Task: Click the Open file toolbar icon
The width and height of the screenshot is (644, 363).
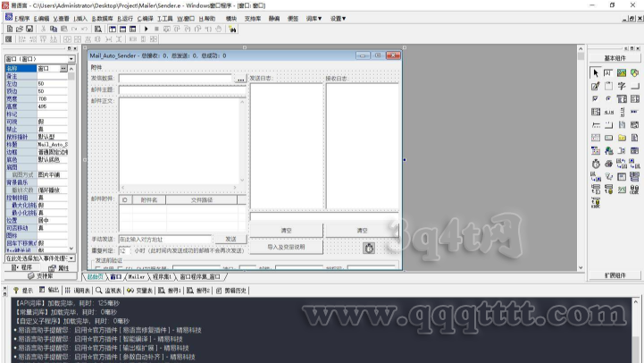Action: pyautogui.click(x=20, y=29)
